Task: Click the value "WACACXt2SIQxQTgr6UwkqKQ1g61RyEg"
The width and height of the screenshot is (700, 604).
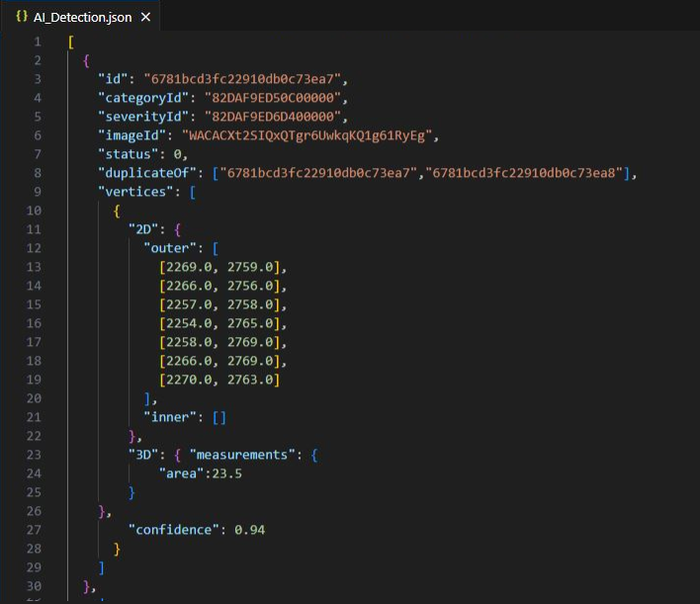Action: point(307,135)
